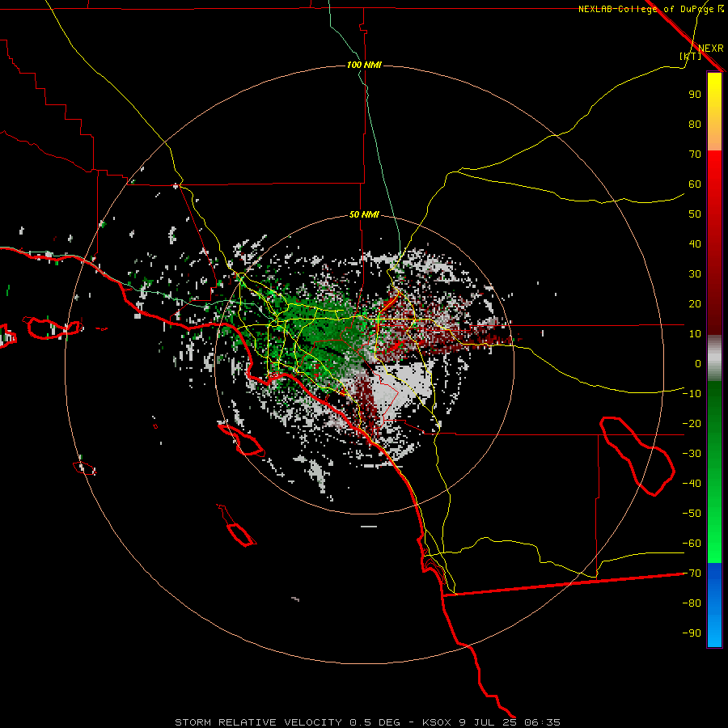The image size is (728, 728).
Task: Click the -40 value on velocity scale
Action: (x=692, y=484)
